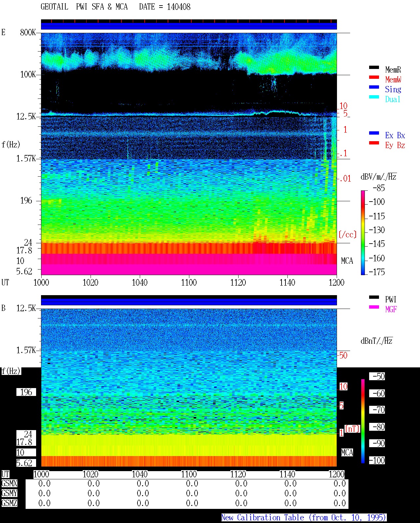420x523 pixels.
Task: Click the 'GEOTAIL' word in the title
Action: point(54,7)
